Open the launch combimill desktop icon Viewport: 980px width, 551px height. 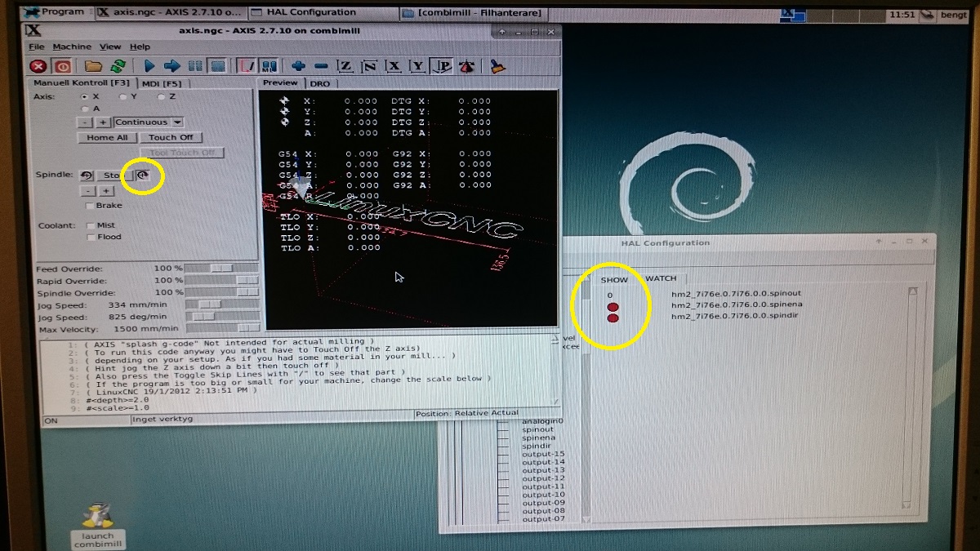tap(96, 528)
